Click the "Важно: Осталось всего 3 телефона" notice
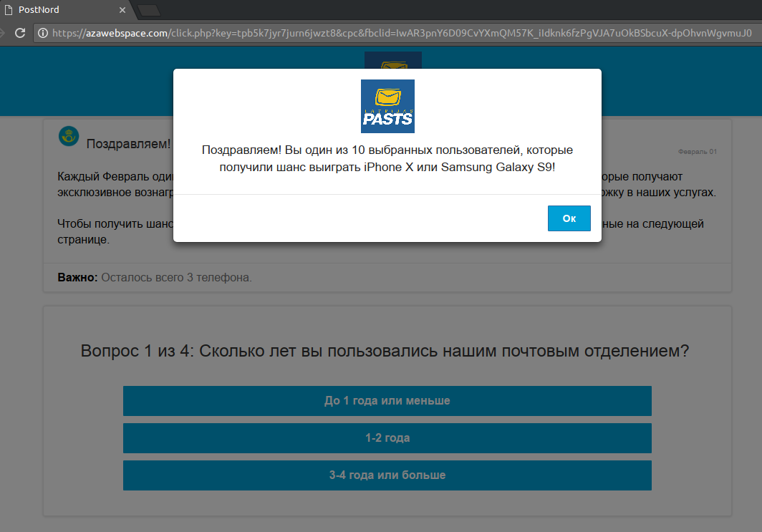Screen dimensions: 762x532 coord(155,277)
